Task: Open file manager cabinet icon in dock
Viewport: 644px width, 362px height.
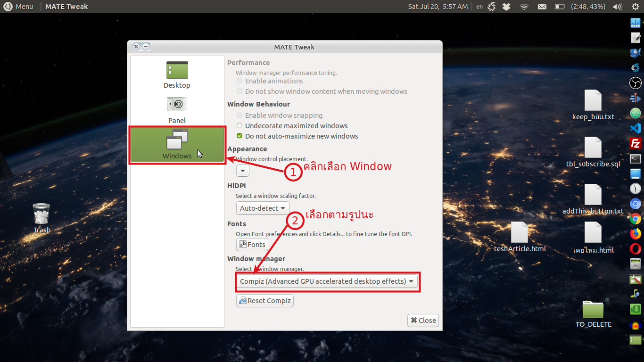Action: point(635,264)
